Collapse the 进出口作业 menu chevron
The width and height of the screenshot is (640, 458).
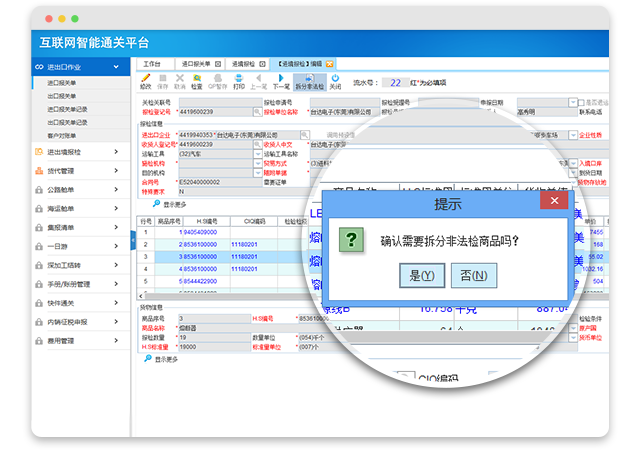pyautogui.click(x=116, y=67)
